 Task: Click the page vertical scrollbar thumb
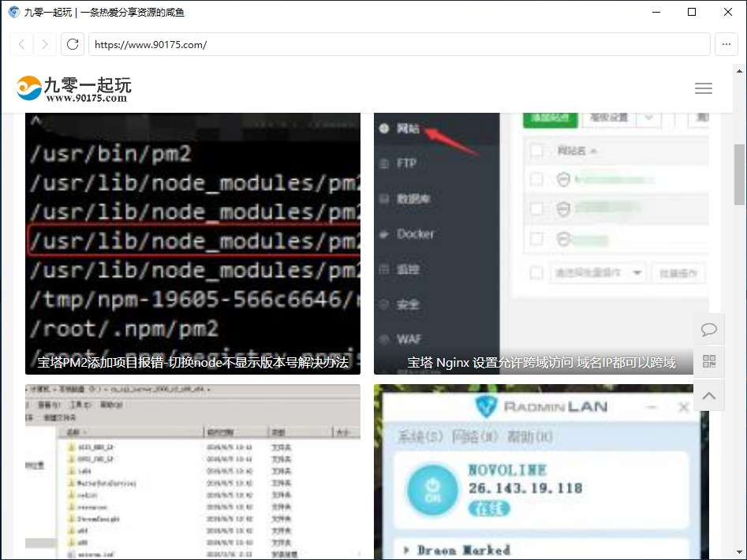pos(739,174)
